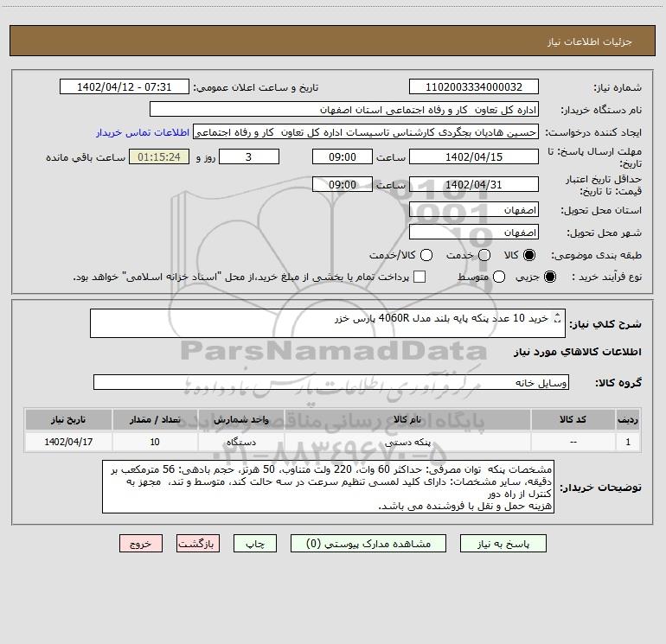Click the بازگشت back button
The height and width of the screenshot is (644, 666).
(x=198, y=544)
